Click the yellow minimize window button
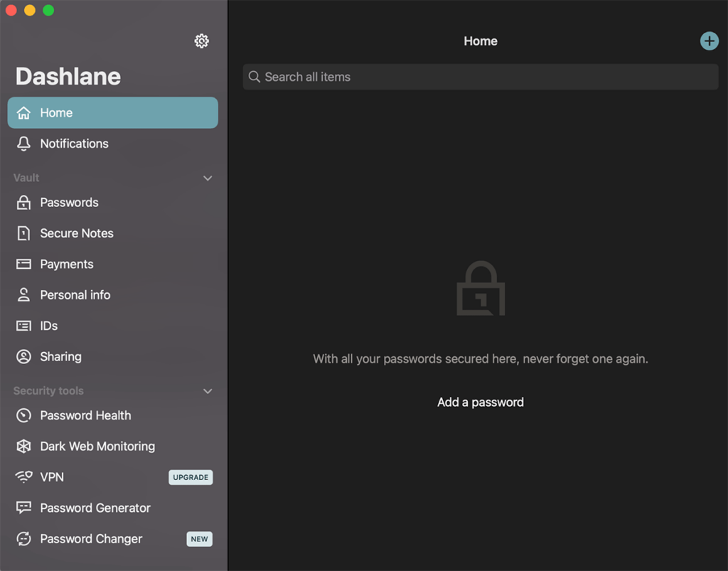 (30, 10)
